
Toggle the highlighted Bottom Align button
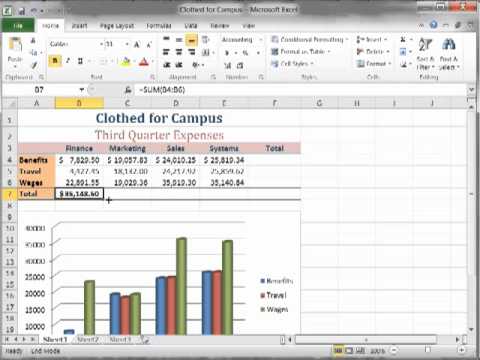[x=191, y=40]
